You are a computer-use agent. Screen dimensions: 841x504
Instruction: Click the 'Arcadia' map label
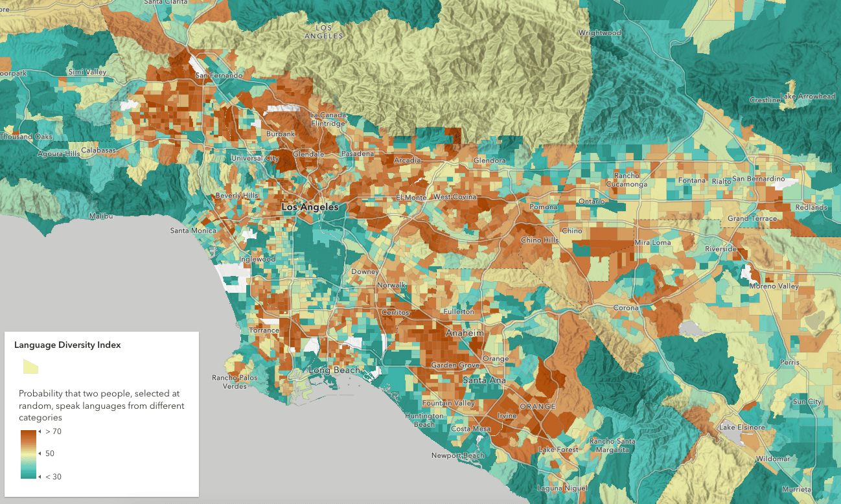[x=408, y=160]
